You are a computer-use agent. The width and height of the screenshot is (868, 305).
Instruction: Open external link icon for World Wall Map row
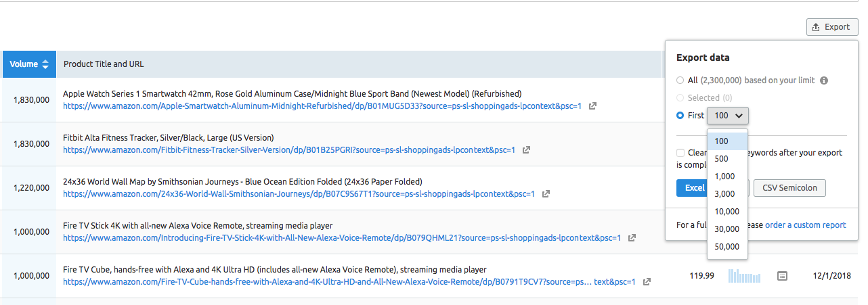[x=546, y=194]
